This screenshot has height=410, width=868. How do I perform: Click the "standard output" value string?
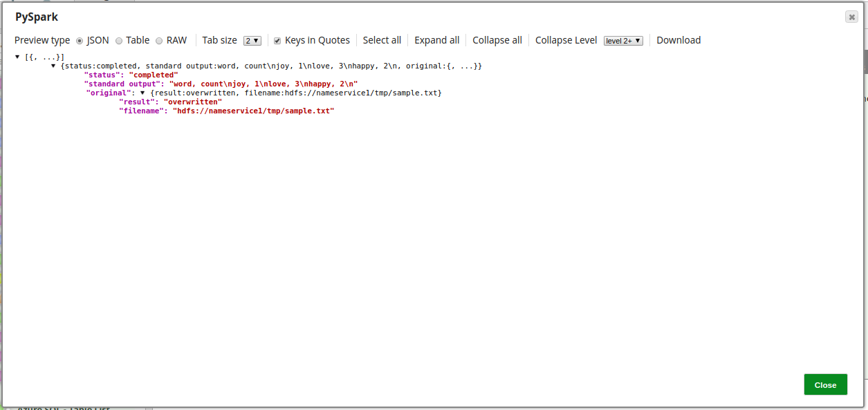point(263,84)
